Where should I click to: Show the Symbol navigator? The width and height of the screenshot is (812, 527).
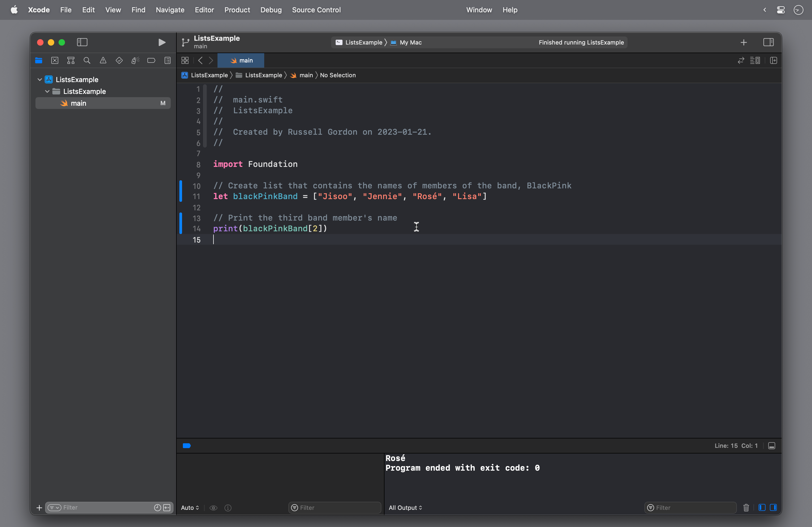click(x=71, y=60)
